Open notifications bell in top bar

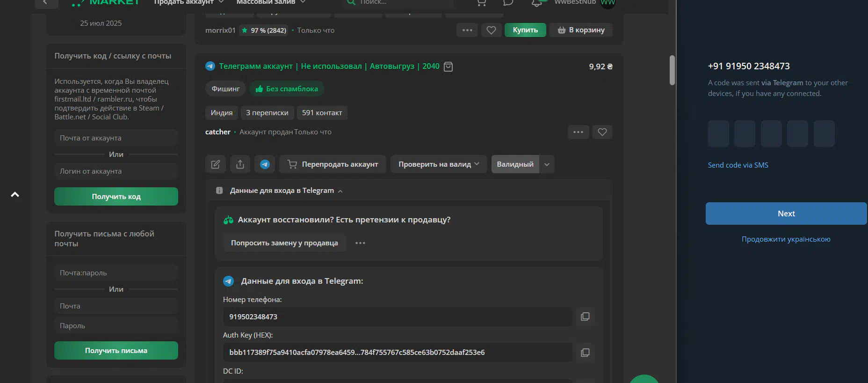coord(537,2)
